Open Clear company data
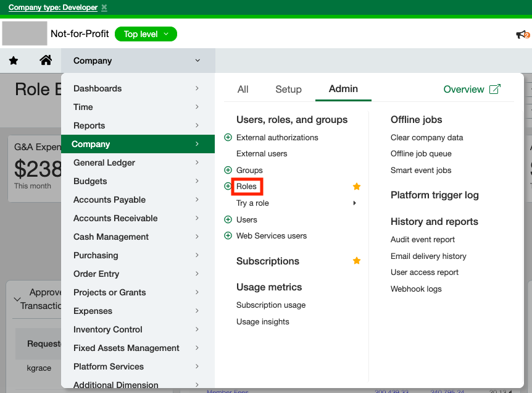 click(x=426, y=137)
